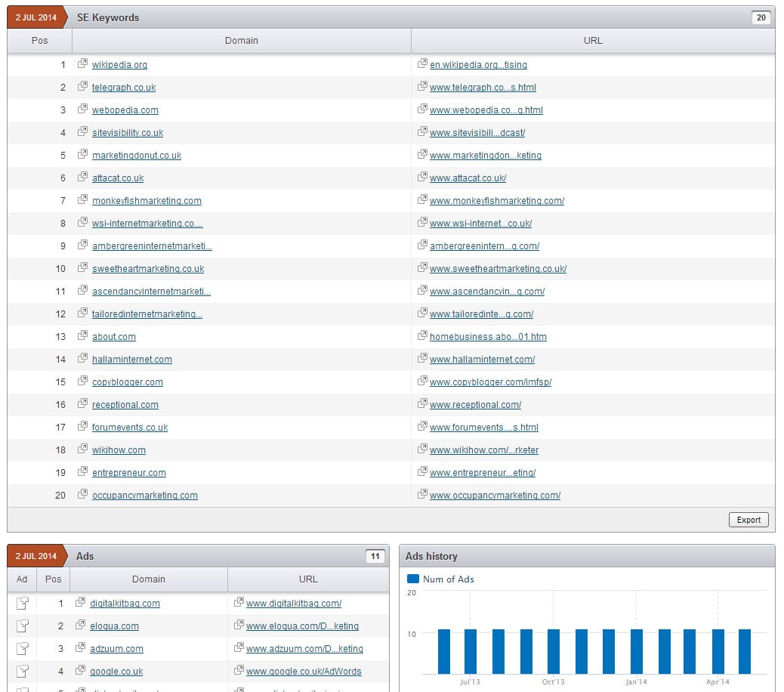784x692 pixels.
Task: Open external link icon beside attacat.co.uk domain
Action: coord(82,177)
